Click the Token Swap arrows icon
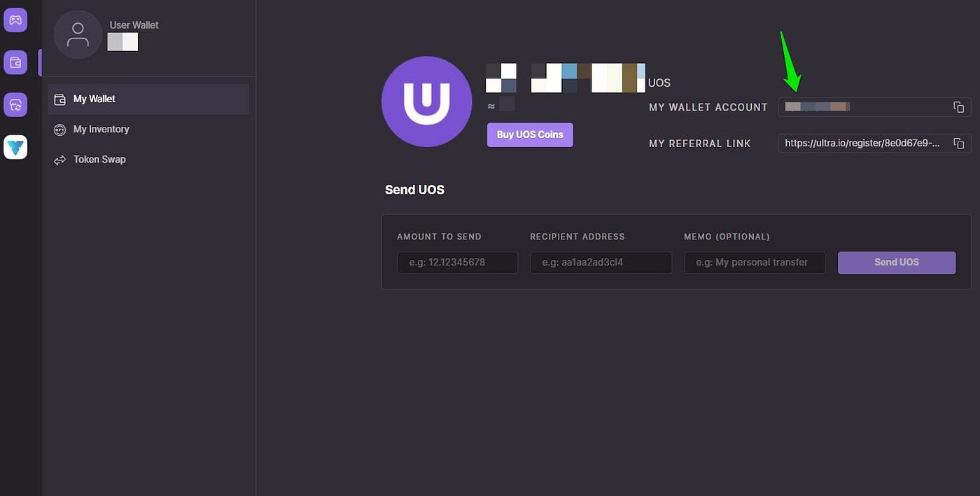 coord(60,160)
